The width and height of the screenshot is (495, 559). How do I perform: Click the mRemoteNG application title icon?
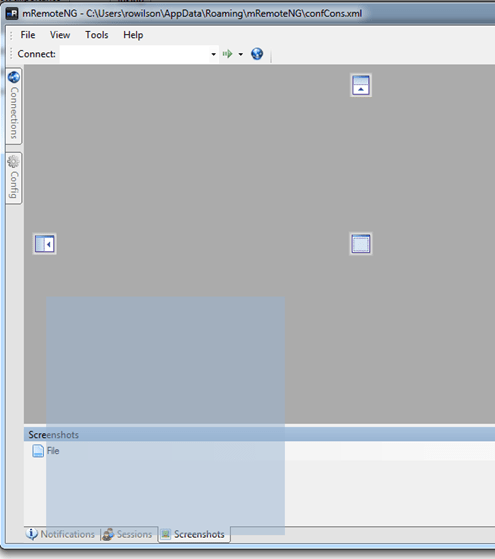[12, 14]
